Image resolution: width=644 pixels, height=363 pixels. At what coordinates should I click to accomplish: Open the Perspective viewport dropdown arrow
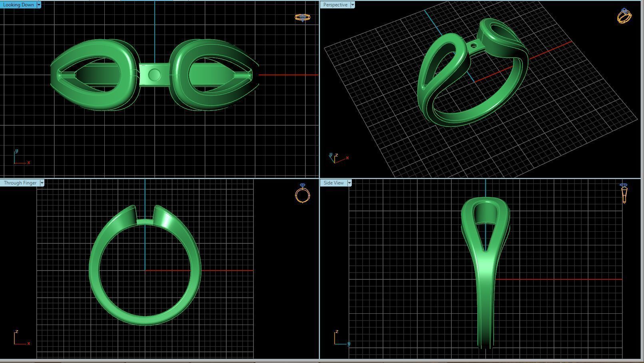point(352,5)
